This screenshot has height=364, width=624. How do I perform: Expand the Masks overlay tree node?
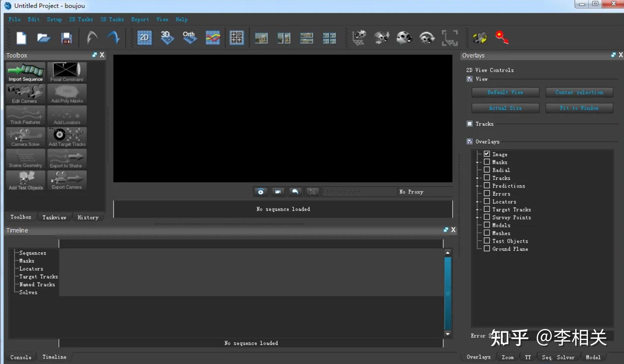pos(477,162)
